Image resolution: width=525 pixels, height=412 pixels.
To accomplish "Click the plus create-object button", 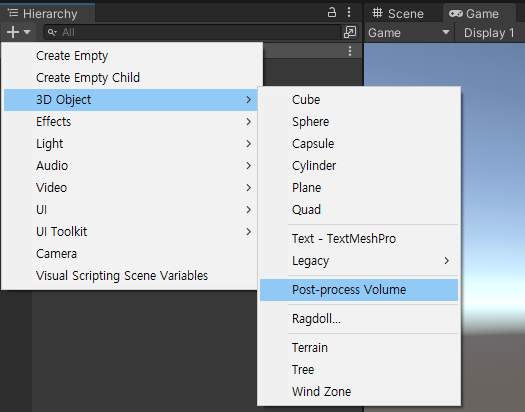I will point(13,32).
